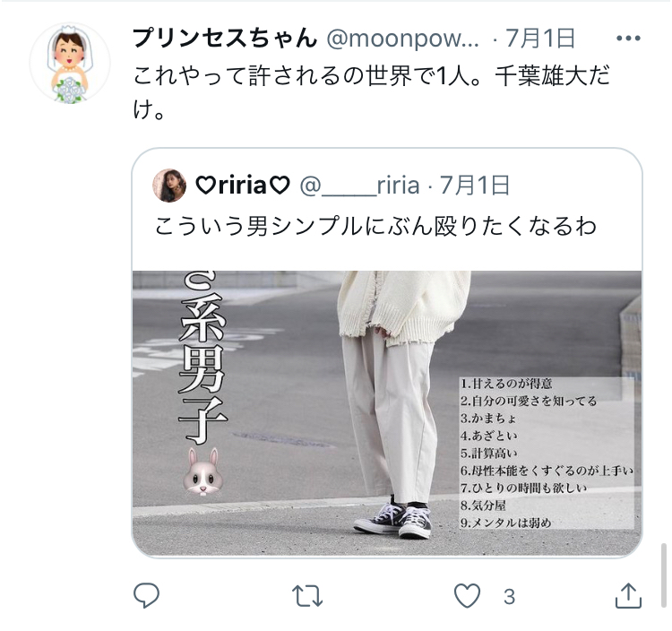The width and height of the screenshot is (672, 631).
Task: Open the three-dot more options menu
Action: [628, 39]
